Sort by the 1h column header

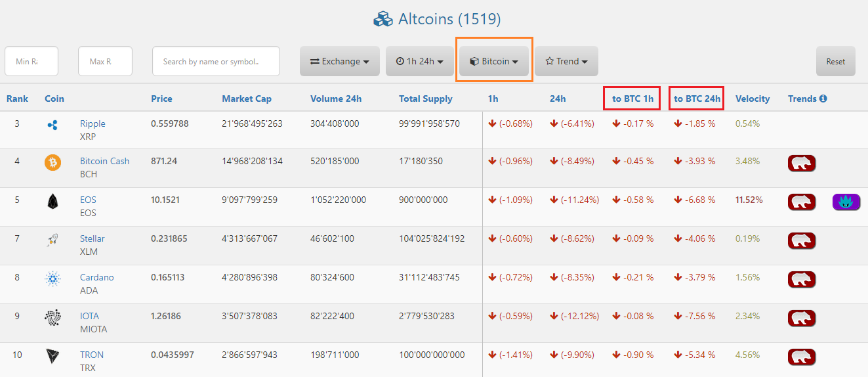493,99
